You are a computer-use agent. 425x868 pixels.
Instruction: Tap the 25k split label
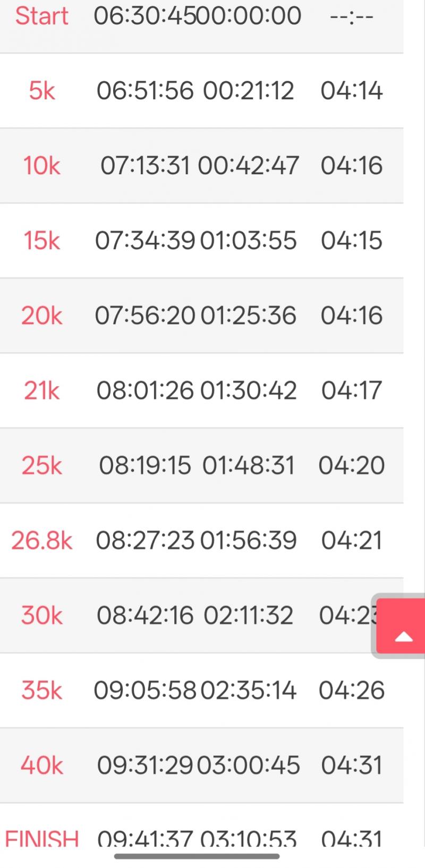41,466
